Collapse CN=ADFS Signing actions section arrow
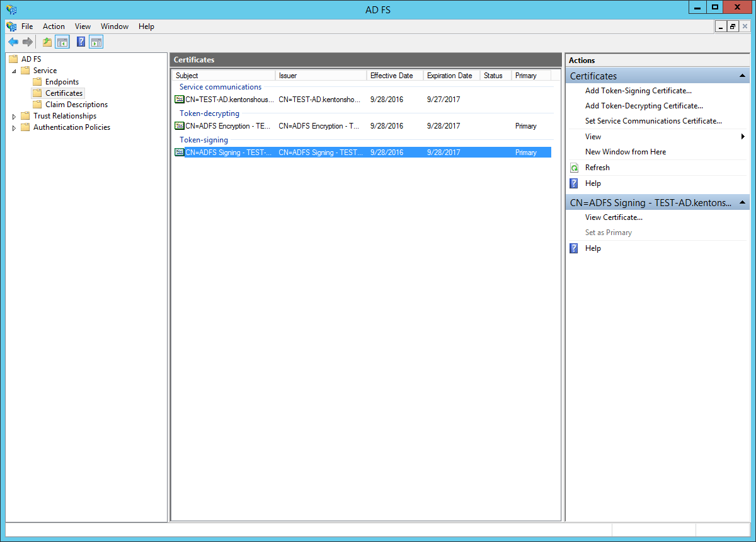This screenshot has height=542, width=756. [743, 203]
